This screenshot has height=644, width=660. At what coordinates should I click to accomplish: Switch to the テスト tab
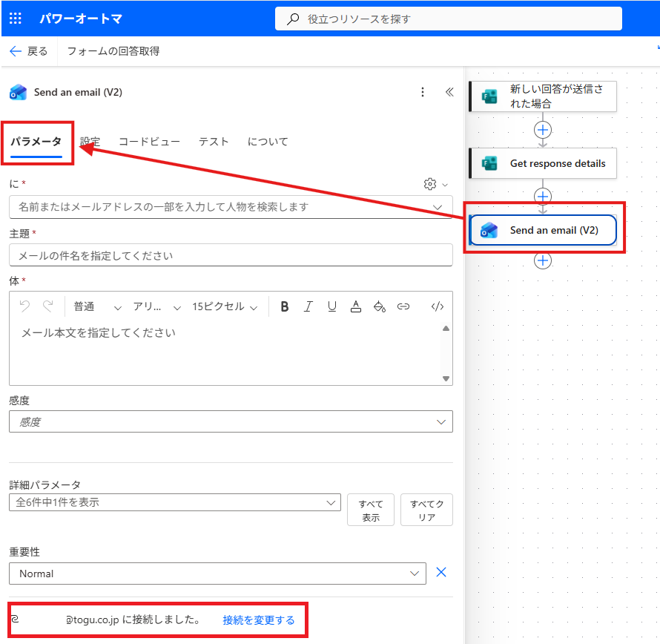[x=214, y=142]
